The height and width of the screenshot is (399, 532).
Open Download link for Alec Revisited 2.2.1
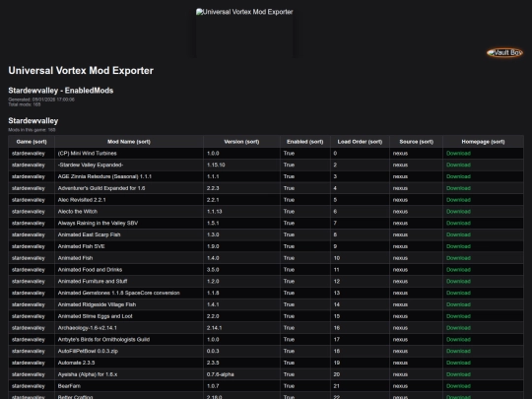pyautogui.click(x=458, y=200)
